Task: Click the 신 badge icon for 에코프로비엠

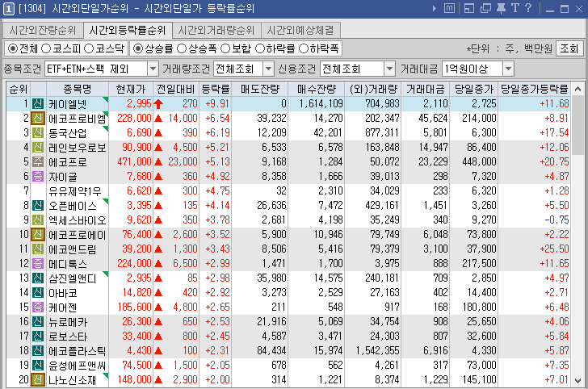Action: tap(37, 119)
